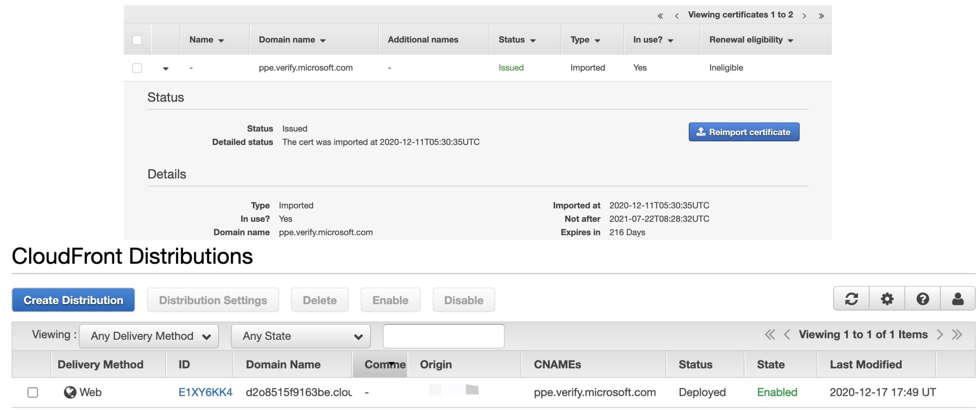Click the Distribution Settings button
The width and height of the screenshot is (980, 410).
click(213, 300)
